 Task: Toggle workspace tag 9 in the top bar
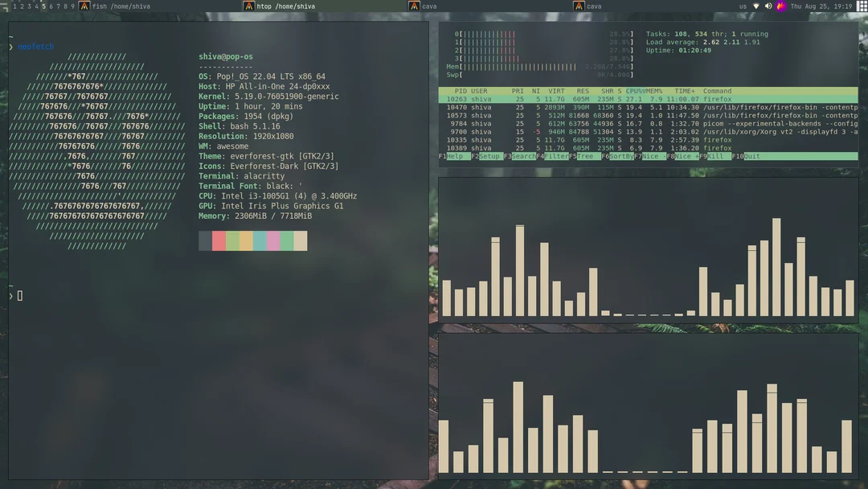click(73, 6)
